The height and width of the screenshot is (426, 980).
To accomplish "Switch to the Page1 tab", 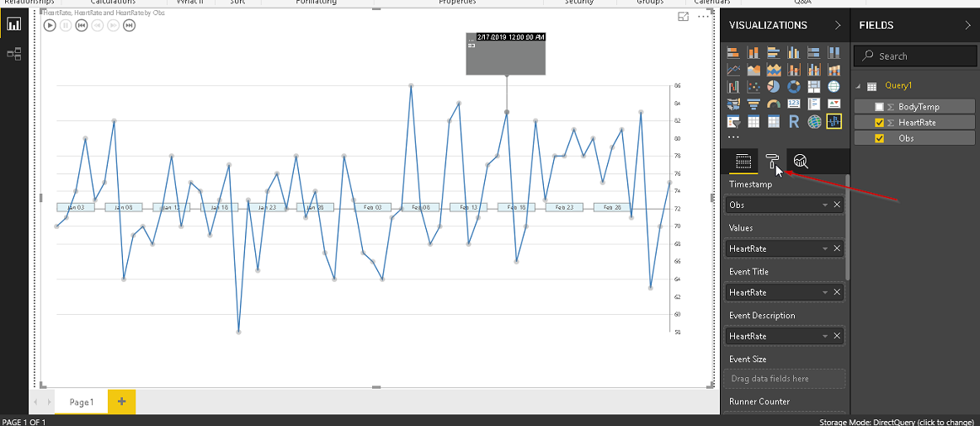I will [82, 402].
